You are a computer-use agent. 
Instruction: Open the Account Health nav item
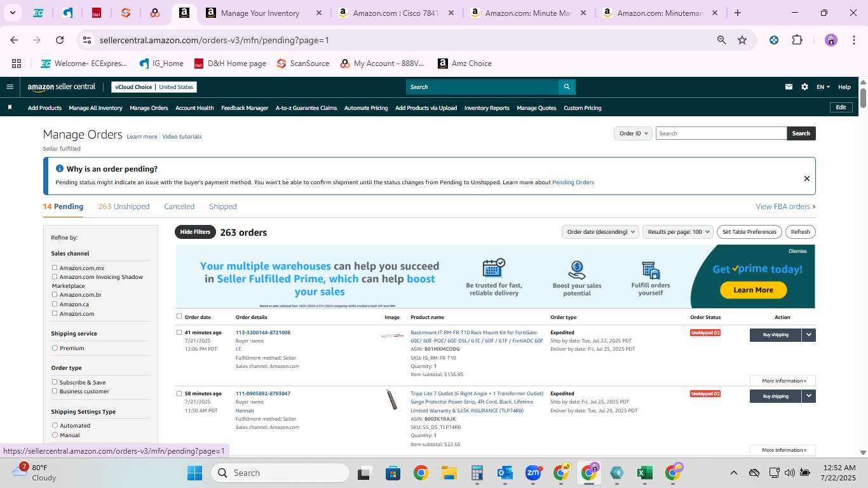[x=194, y=108]
